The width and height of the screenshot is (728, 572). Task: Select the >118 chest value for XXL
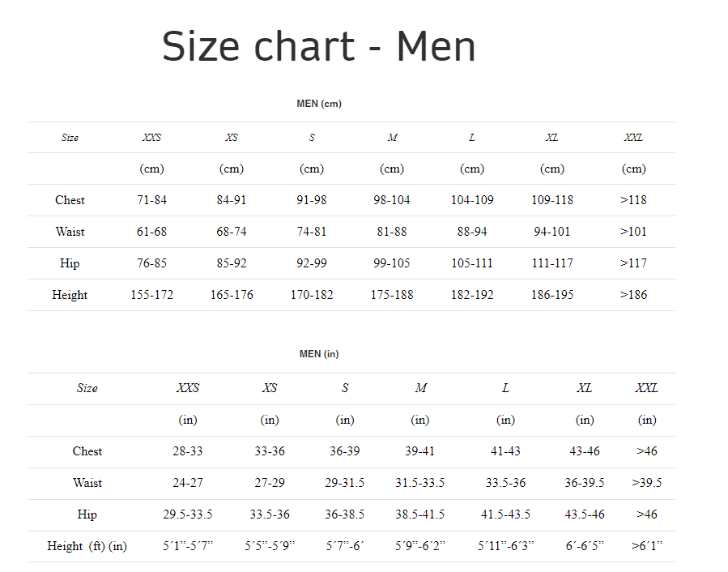click(634, 200)
